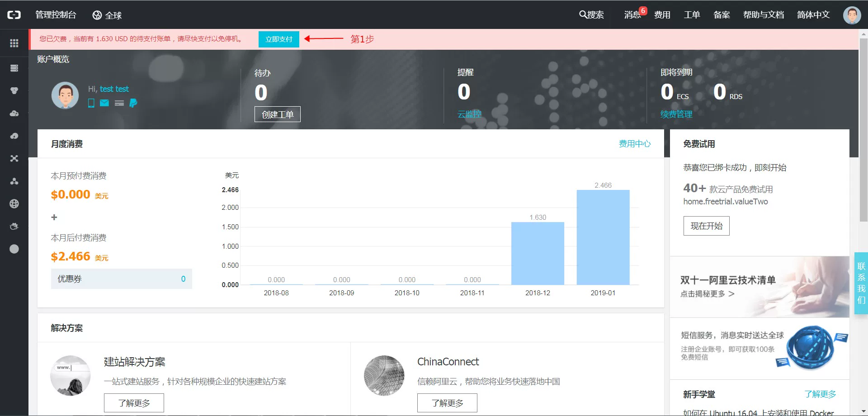Click the 建站解决方案 title text

tap(135, 362)
